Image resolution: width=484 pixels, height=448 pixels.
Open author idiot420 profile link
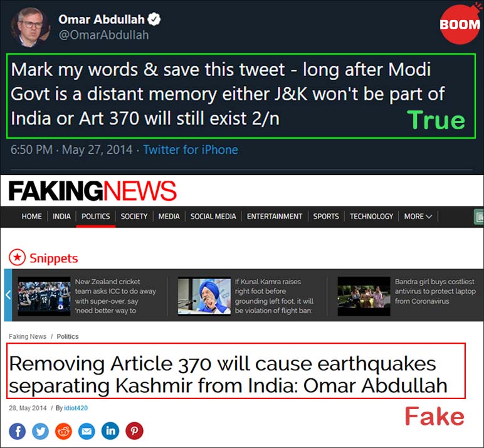tap(76, 408)
